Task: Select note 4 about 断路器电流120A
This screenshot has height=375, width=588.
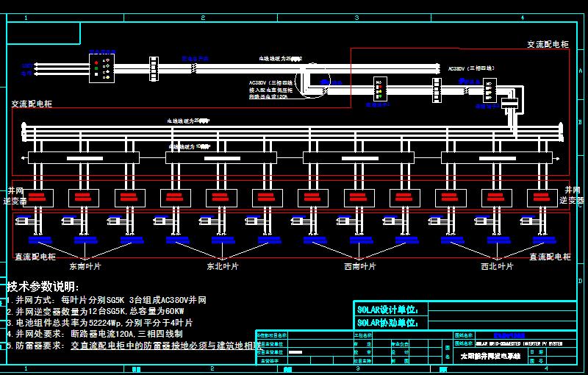Action: point(95,334)
